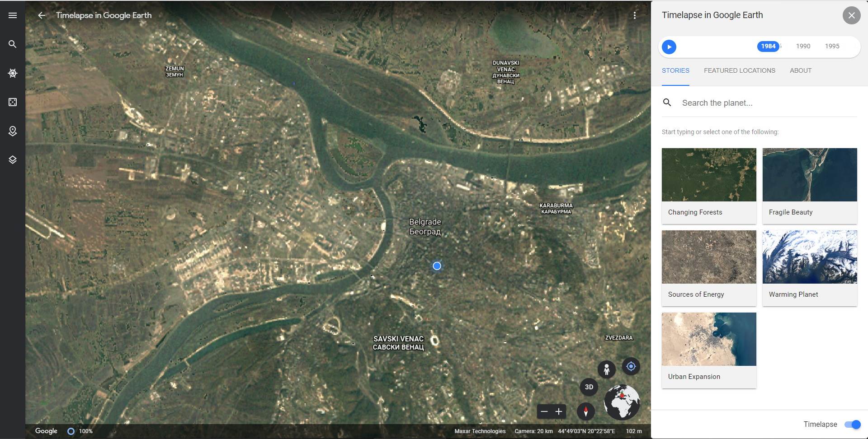
Task: Select the Projects pin icon in sidebar
Action: click(x=12, y=131)
